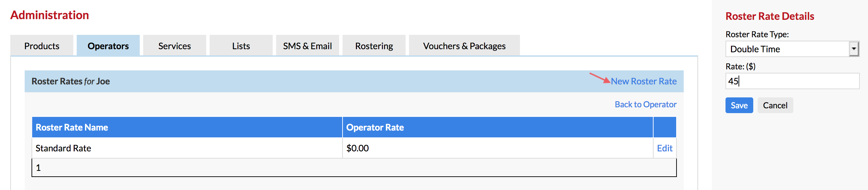Edit the Standard Rate row
The width and height of the screenshot is (868, 190).
point(665,148)
